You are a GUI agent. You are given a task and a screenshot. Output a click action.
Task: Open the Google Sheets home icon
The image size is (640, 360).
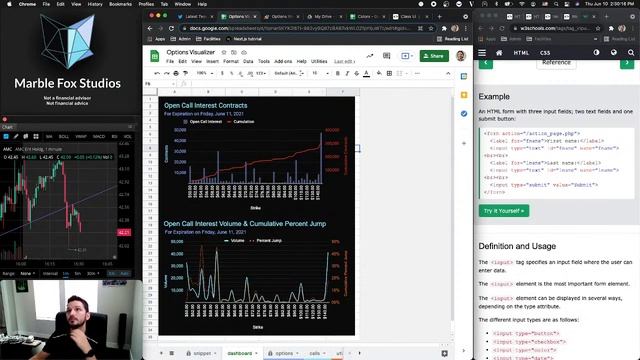155,56
